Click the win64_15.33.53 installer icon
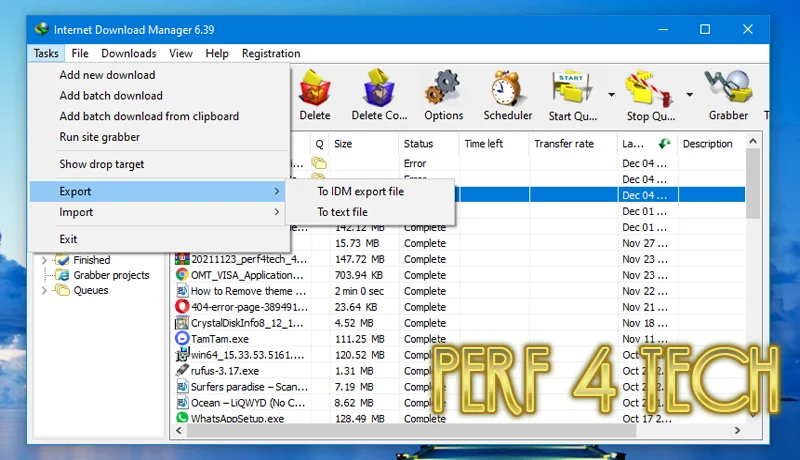 182,354
